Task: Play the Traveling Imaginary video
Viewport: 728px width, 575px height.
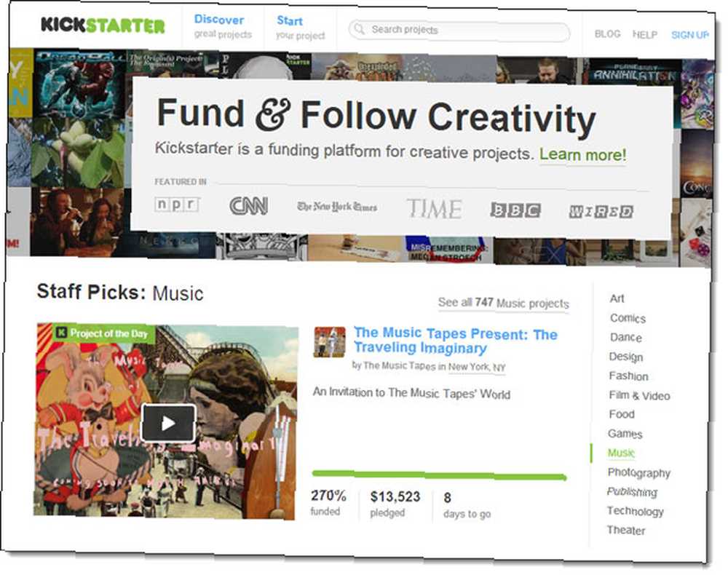Action: tap(168, 423)
